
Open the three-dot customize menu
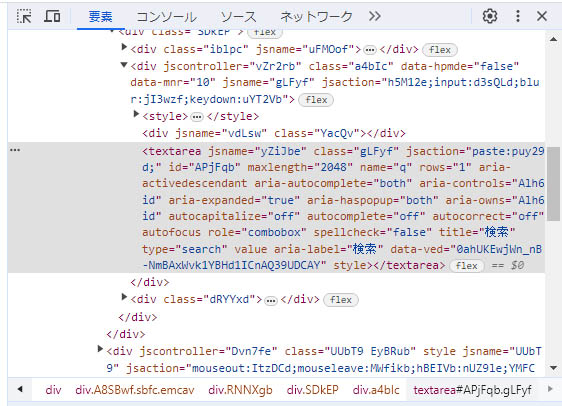[518, 16]
